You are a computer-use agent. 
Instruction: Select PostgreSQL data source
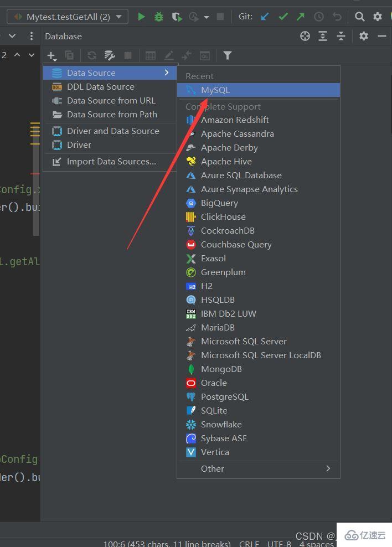pyautogui.click(x=259, y=396)
